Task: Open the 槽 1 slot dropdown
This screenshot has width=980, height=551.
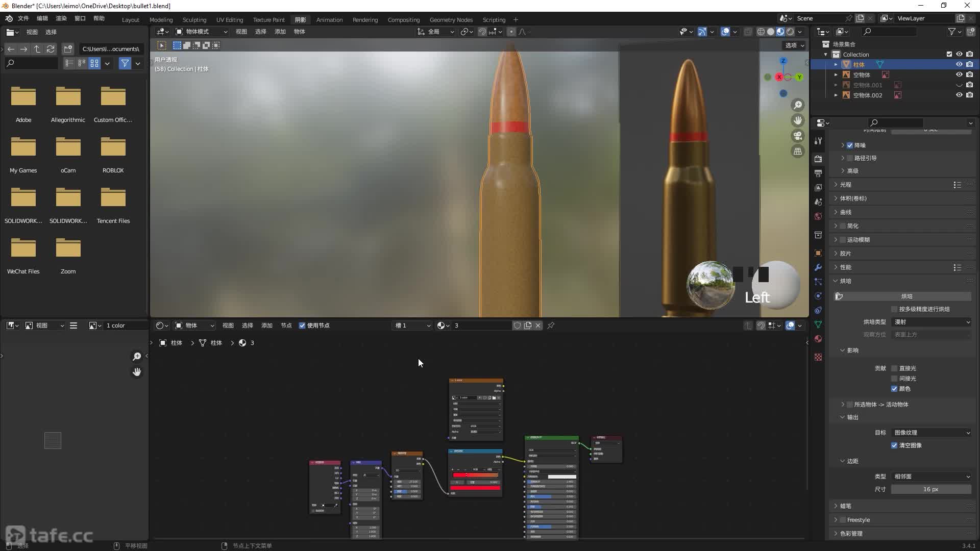Action: [412, 325]
